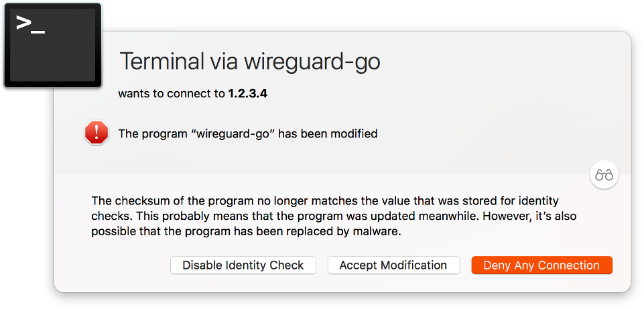
Task: Open the Research Assistant glasses icon
Action: point(604,175)
